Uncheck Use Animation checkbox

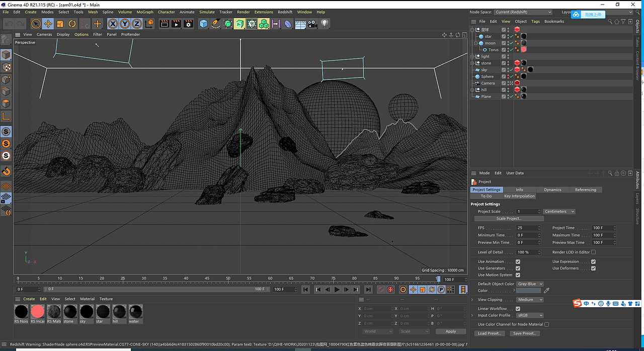point(518,261)
